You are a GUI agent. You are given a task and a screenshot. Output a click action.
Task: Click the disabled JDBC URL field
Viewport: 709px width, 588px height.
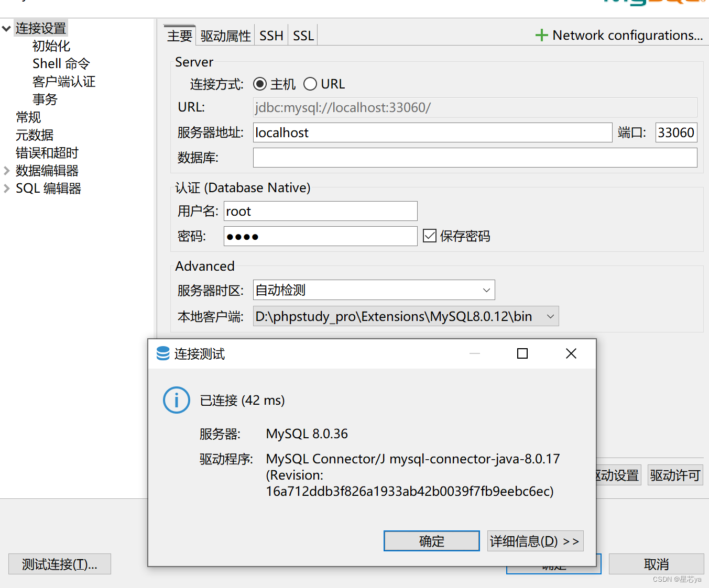[475, 107]
